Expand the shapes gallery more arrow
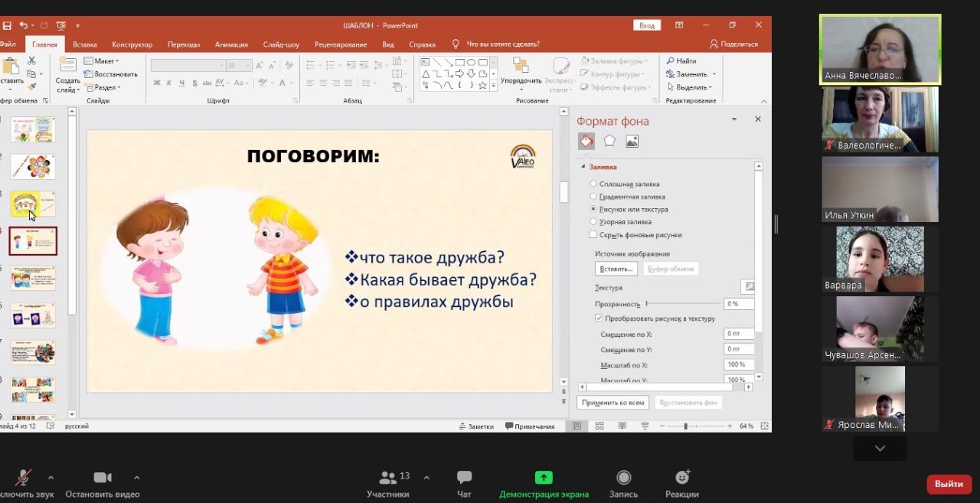 point(493,87)
